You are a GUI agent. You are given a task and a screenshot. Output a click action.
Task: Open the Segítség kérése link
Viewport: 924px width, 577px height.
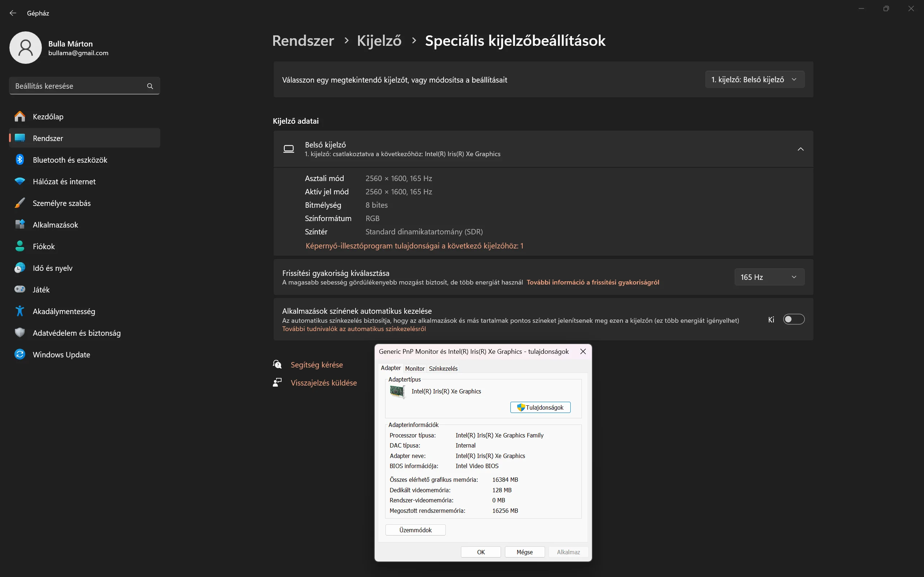317,365
